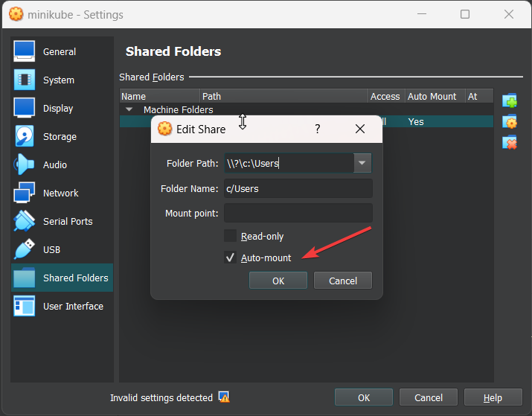Select the Audio speaker icon
Image resolution: width=532 pixels, height=416 pixels.
(25, 164)
